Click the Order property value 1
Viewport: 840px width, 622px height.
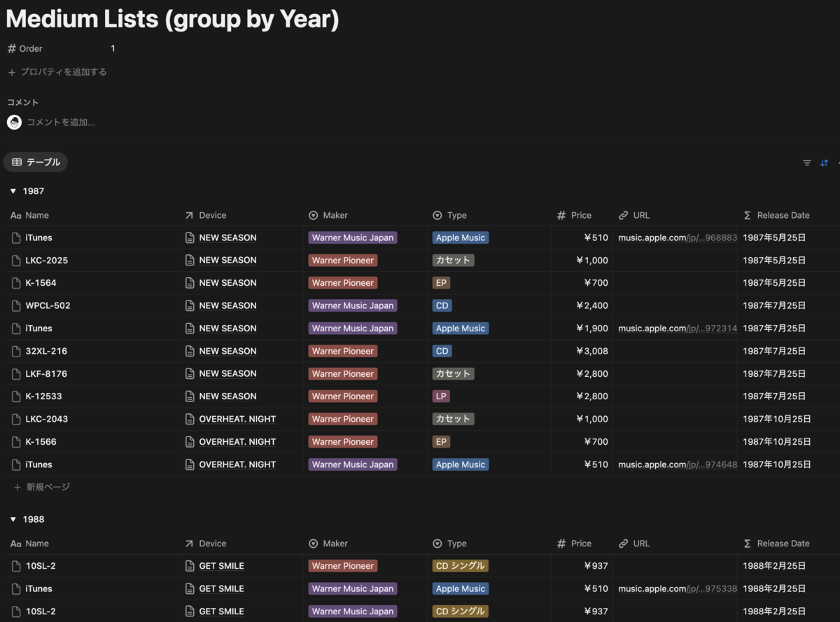113,48
